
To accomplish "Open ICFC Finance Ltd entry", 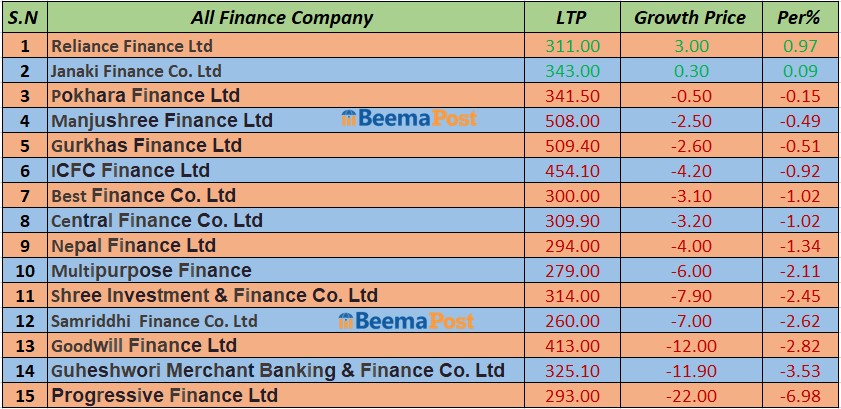I will coord(130,171).
